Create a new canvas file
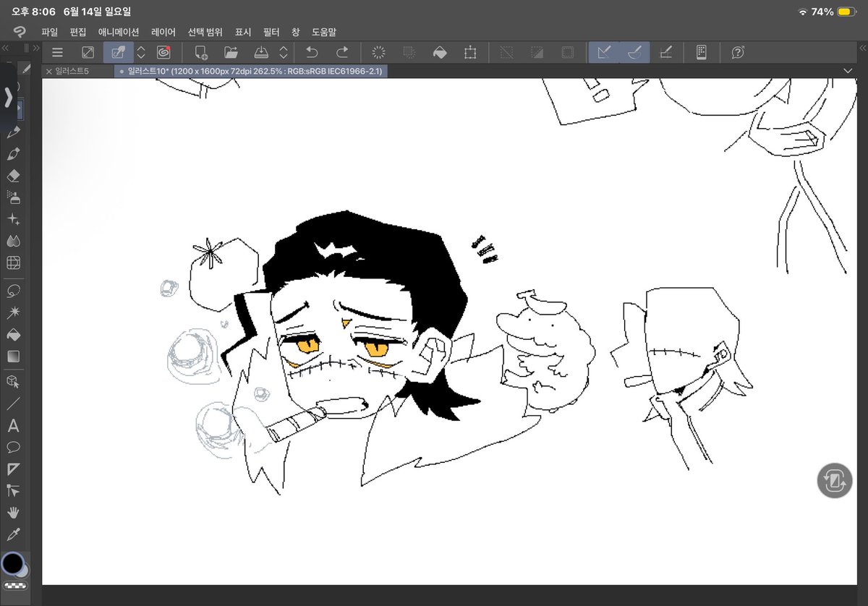868x606 pixels. 201,52
